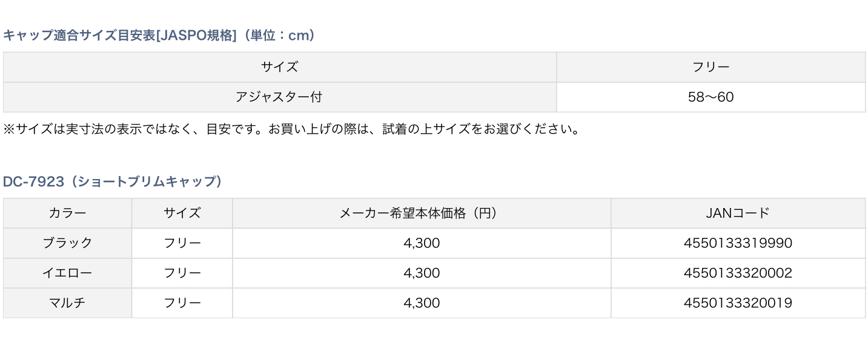Click JAN code 4550133319990
The width and height of the screenshot is (868, 343).
click(737, 243)
